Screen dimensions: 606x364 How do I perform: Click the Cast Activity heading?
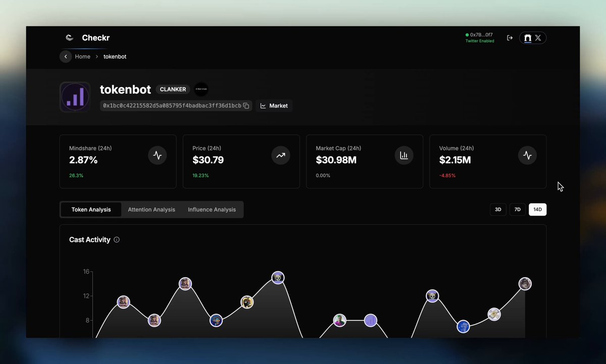pyautogui.click(x=90, y=240)
